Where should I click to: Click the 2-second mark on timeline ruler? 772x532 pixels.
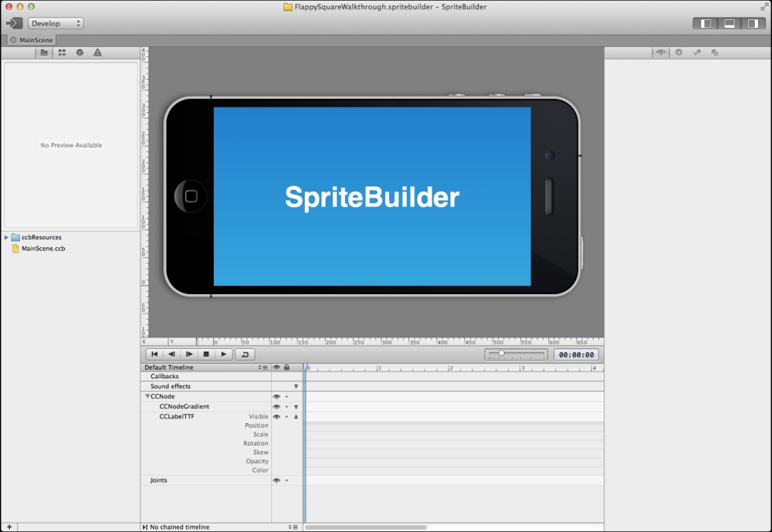point(450,368)
